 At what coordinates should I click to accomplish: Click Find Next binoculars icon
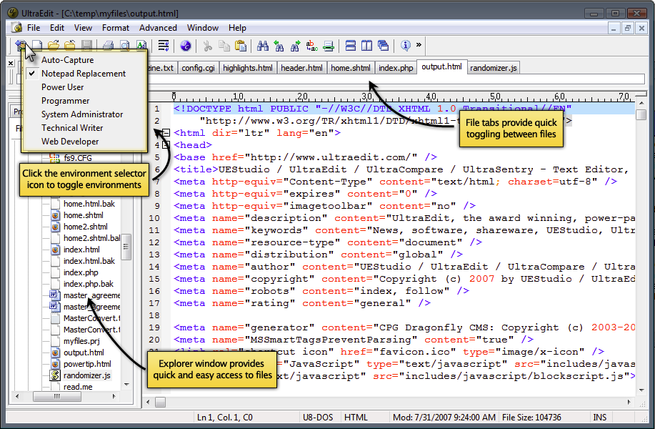click(x=295, y=46)
